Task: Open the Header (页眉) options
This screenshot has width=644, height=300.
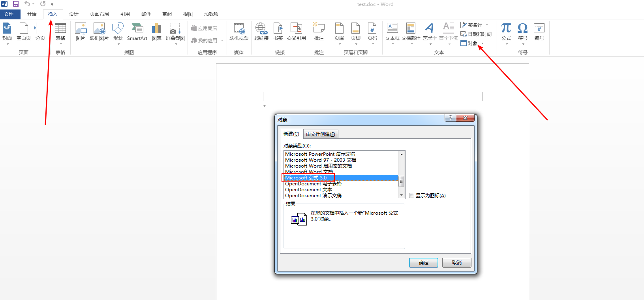Action: tap(339, 34)
